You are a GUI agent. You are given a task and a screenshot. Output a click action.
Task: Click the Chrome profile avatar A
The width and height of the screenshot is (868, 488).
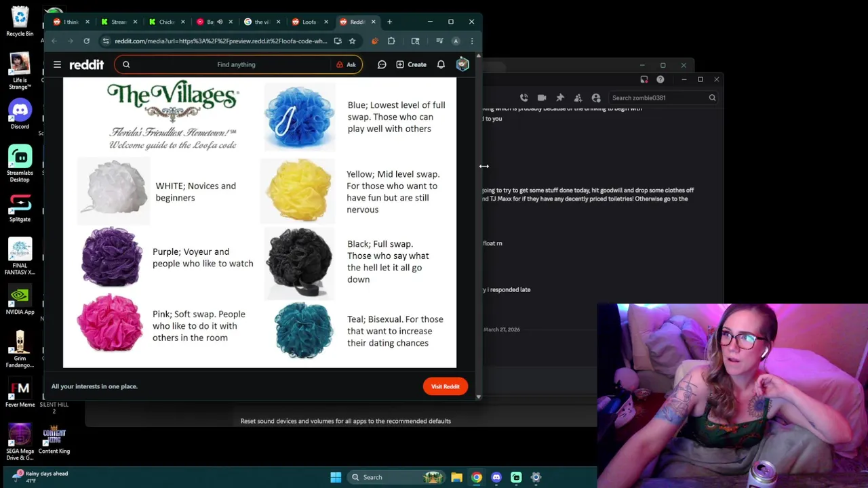coord(456,41)
